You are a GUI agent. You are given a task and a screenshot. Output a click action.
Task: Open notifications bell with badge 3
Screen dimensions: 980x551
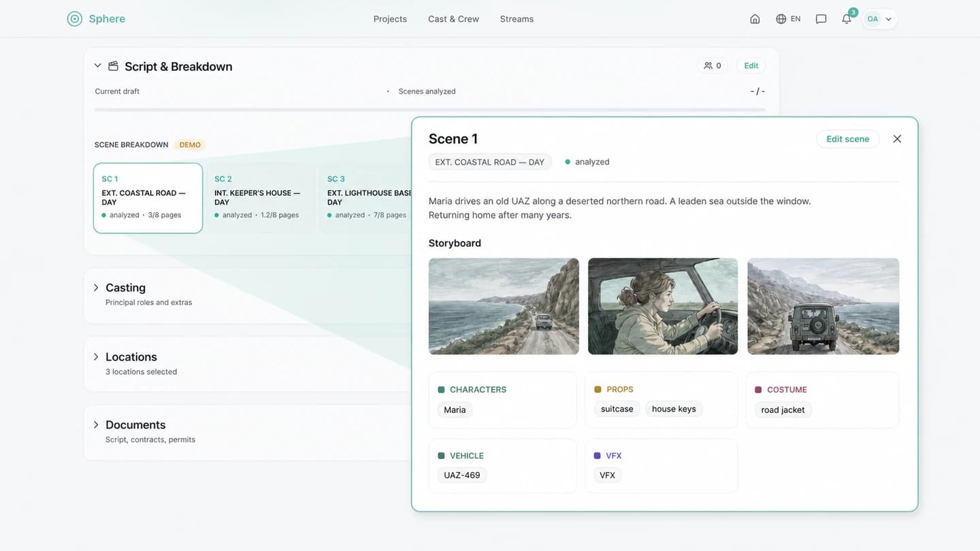(x=847, y=18)
